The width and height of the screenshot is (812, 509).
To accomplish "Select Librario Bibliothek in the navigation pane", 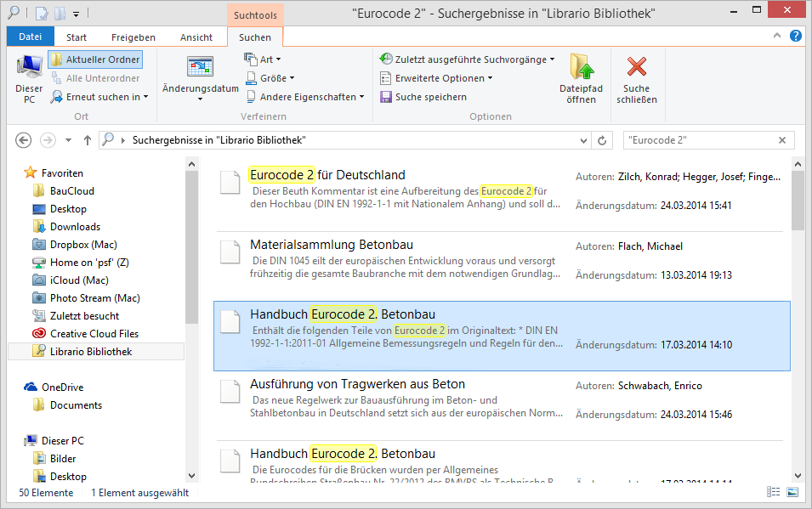I will 90,352.
